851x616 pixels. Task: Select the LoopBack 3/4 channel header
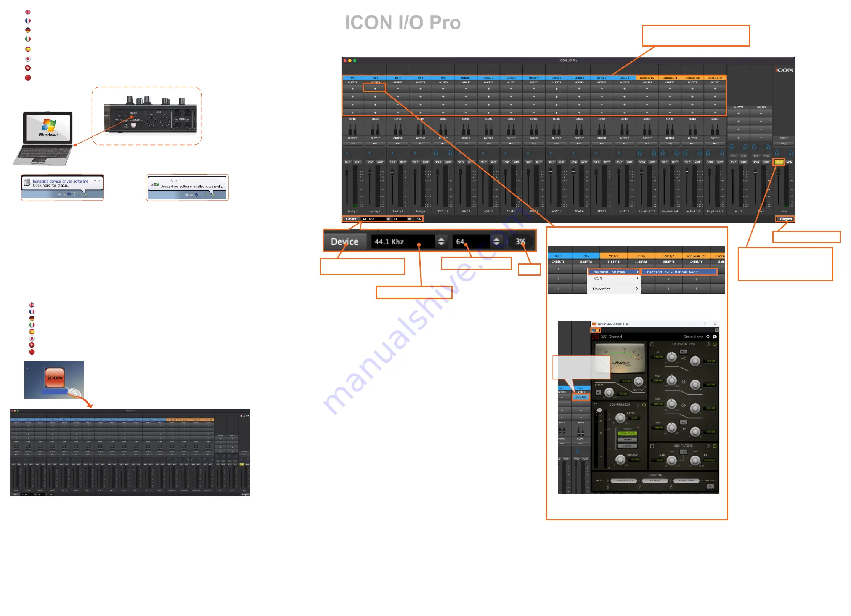coord(670,78)
